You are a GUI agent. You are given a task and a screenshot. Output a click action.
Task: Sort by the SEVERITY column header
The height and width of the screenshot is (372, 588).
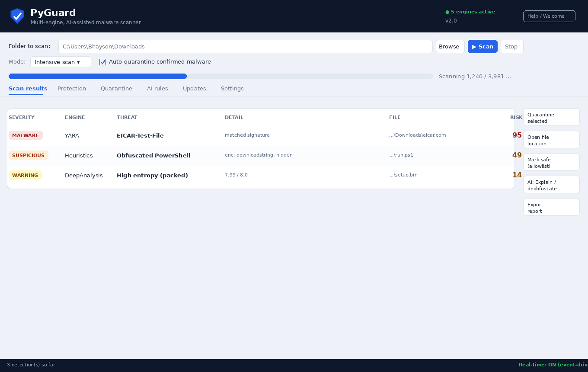[22, 118]
